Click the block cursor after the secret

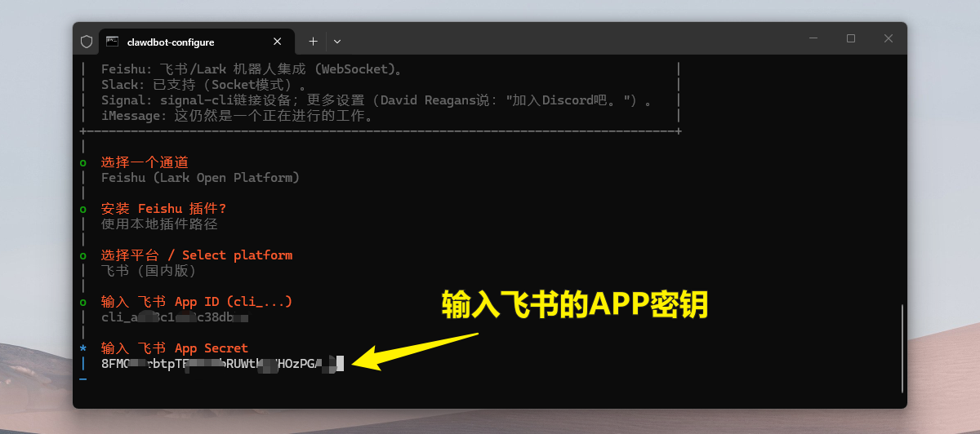(341, 364)
